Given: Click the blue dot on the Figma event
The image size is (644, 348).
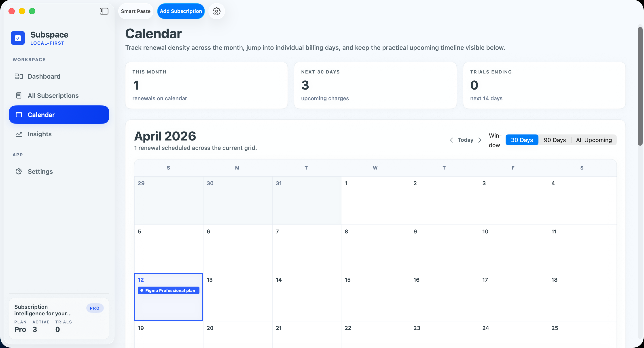Looking at the screenshot, I should (x=142, y=290).
